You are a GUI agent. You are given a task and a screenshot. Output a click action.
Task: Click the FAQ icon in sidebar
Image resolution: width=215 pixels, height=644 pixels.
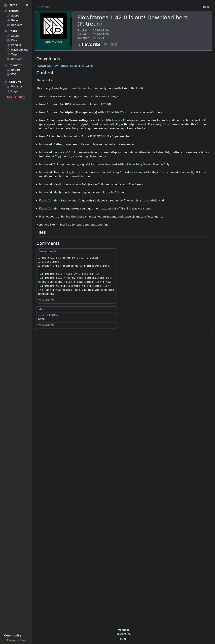click(x=9, y=75)
